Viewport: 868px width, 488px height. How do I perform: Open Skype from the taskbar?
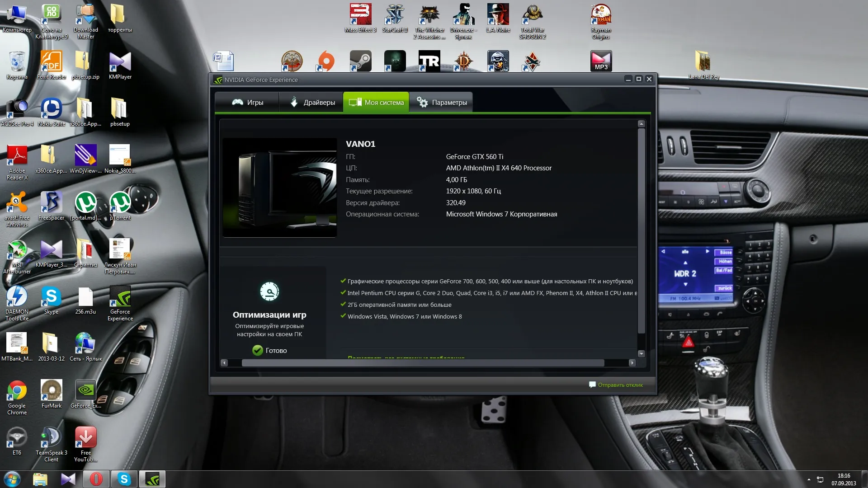(124, 479)
